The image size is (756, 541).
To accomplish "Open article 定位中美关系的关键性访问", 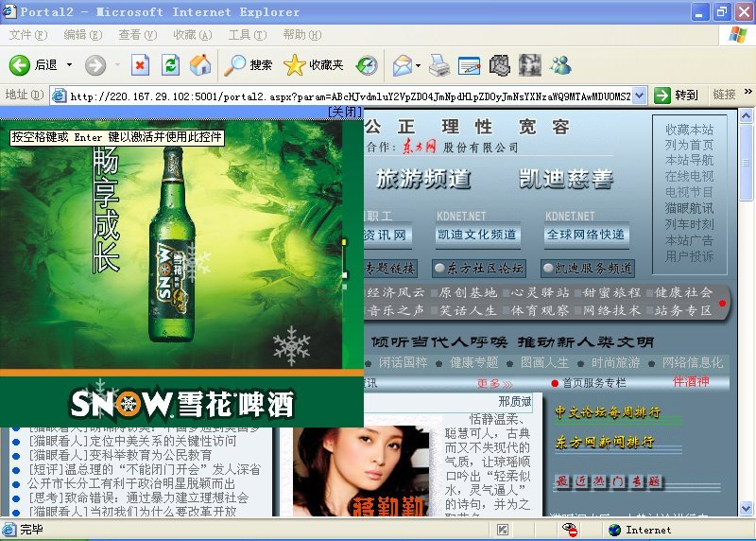I will [132, 441].
